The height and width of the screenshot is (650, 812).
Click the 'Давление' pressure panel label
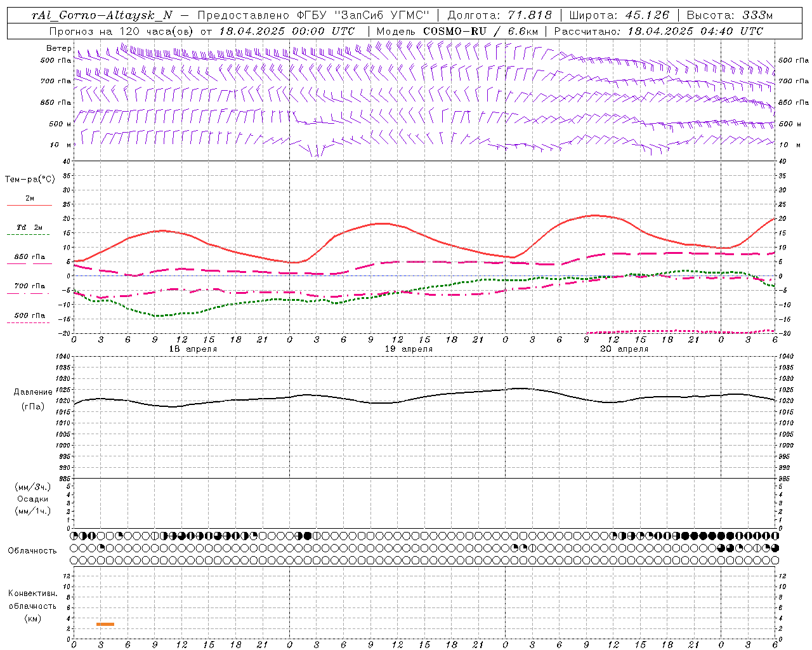(32, 392)
